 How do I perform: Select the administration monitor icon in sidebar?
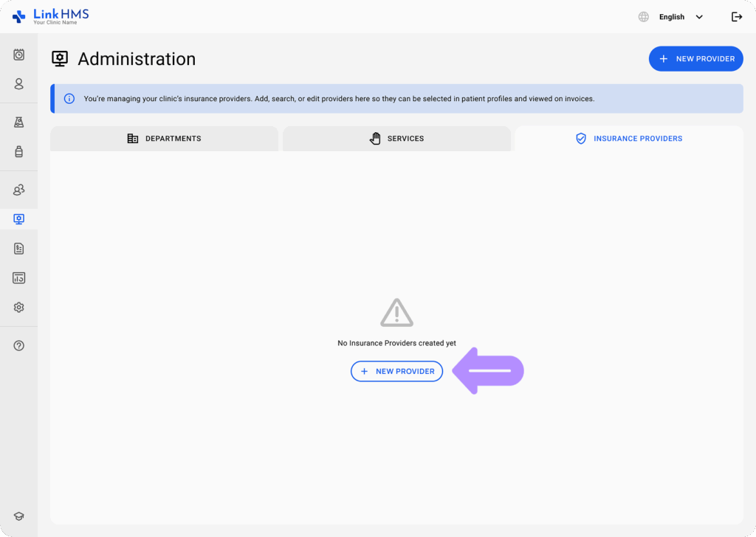pos(18,219)
